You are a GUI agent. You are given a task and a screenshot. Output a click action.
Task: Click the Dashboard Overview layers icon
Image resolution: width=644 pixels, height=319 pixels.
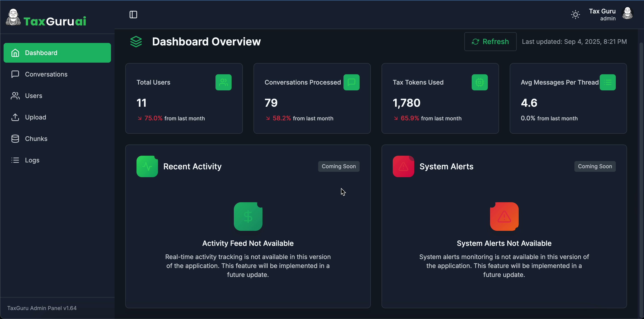[x=136, y=42]
